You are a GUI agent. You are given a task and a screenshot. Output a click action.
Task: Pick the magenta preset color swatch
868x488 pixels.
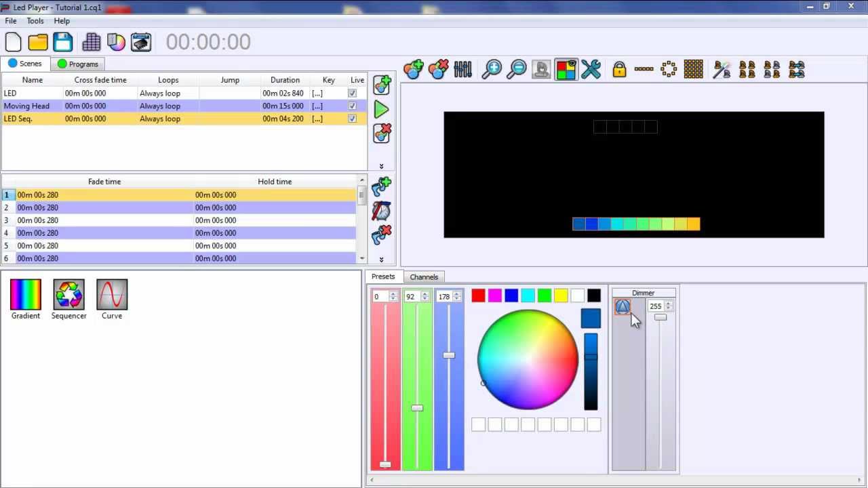tap(495, 296)
